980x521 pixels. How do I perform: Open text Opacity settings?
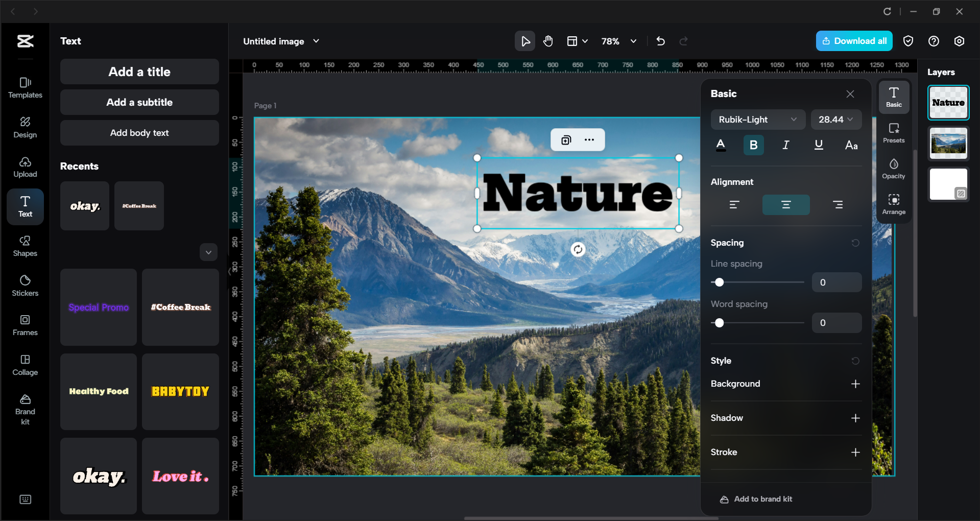coord(894,169)
